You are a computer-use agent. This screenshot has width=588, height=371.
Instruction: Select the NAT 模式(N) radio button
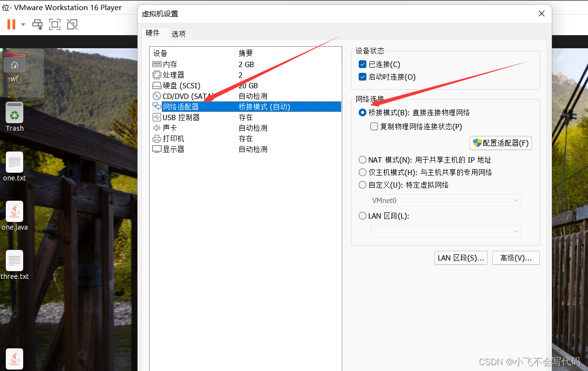(363, 160)
